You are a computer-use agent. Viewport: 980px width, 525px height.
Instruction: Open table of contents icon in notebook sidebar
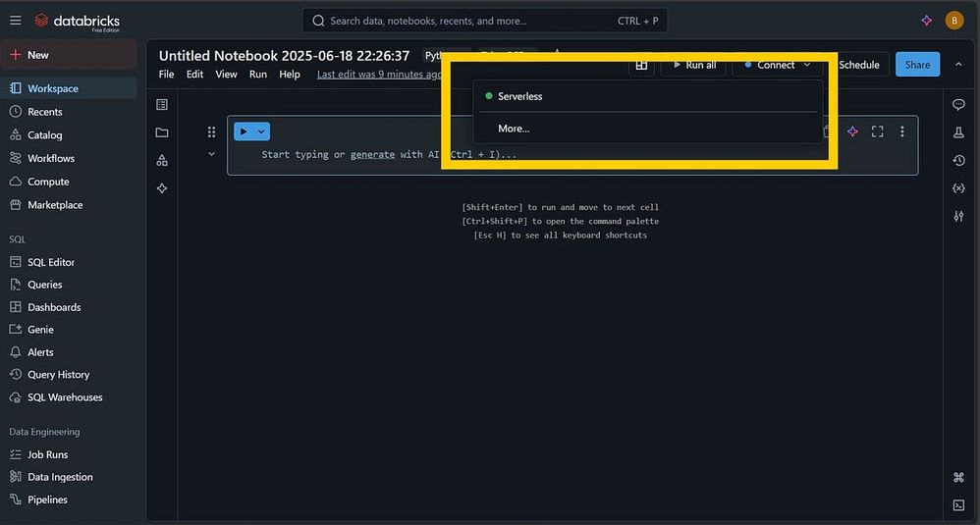pos(162,105)
